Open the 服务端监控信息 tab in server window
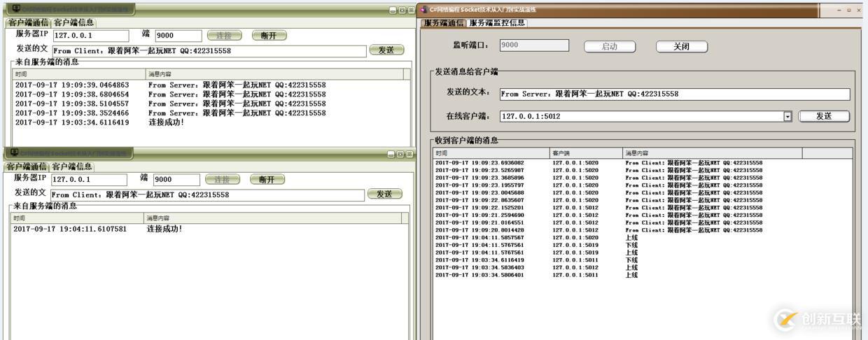 coord(497,22)
